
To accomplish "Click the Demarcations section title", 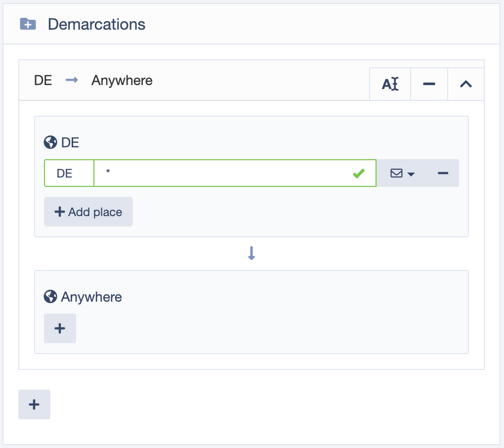I will [96, 24].
